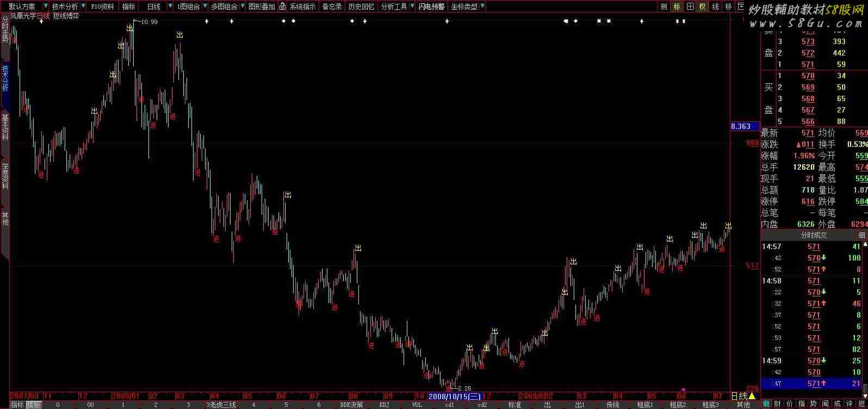This screenshot has width=868, height=409.
Task: Open the 粗底1 indicator tab
Action: tap(645, 405)
